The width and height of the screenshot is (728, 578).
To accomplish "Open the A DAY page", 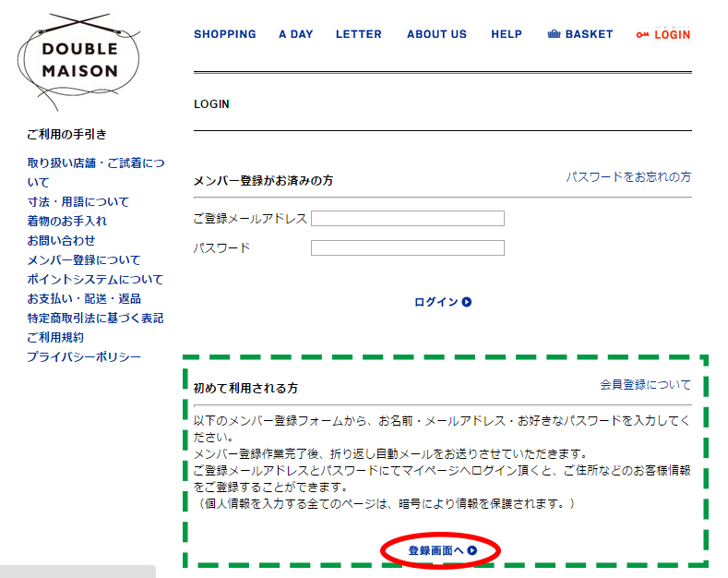I will (296, 34).
